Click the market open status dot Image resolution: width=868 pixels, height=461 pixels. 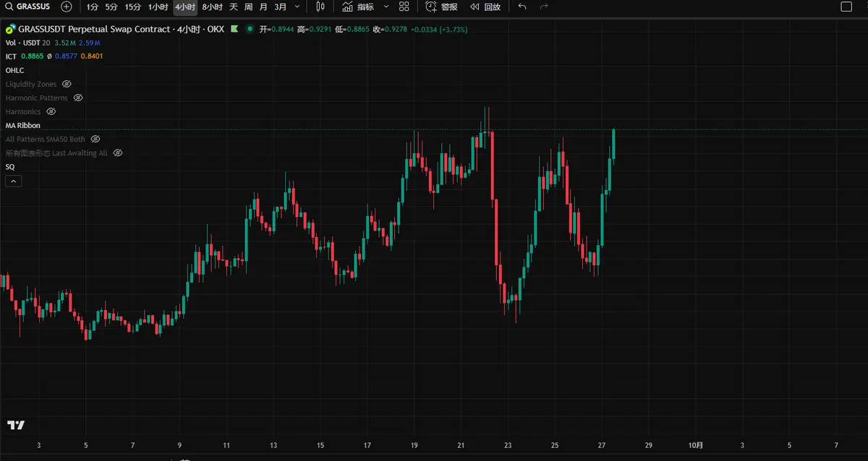point(250,29)
